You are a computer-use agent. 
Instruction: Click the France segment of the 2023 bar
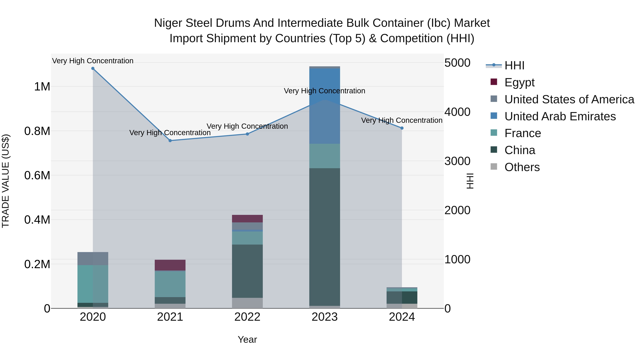point(325,156)
